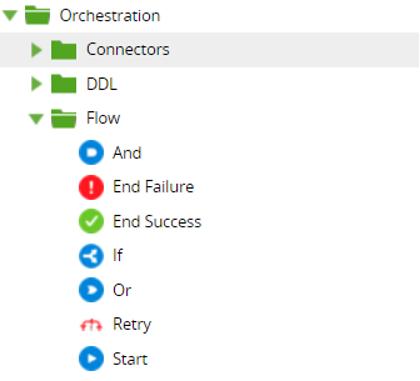Select the red Retry icon
The width and height of the screenshot is (420, 381).
91,325
